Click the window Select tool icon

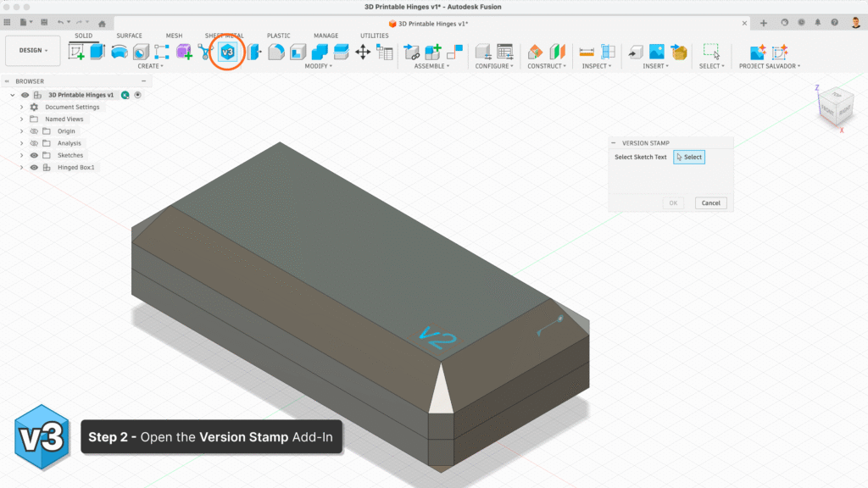tap(711, 52)
